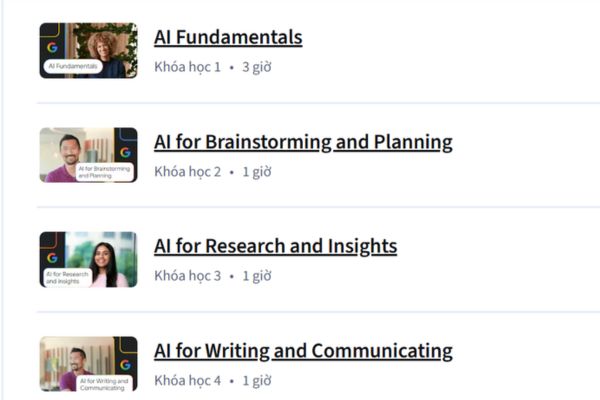
Task: Click the '3 giờ' duration text
Action: (x=256, y=67)
